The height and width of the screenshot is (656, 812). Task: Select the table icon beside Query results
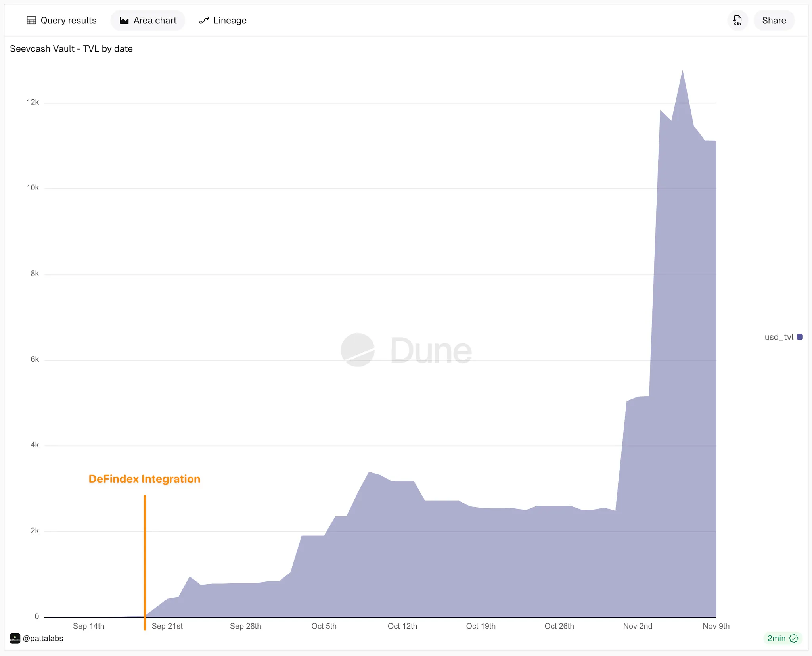tap(31, 20)
